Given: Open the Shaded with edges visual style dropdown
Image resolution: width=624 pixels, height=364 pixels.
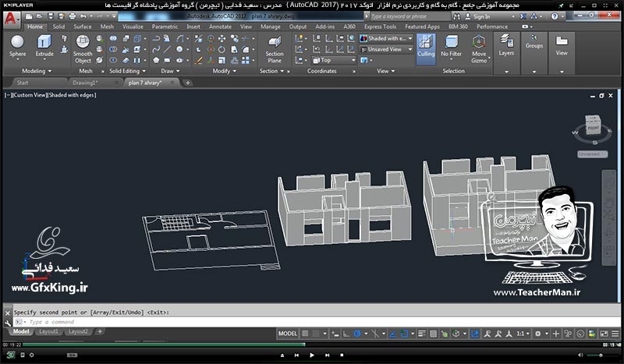Looking at the screenshot, I should click(x=386, y=38).
